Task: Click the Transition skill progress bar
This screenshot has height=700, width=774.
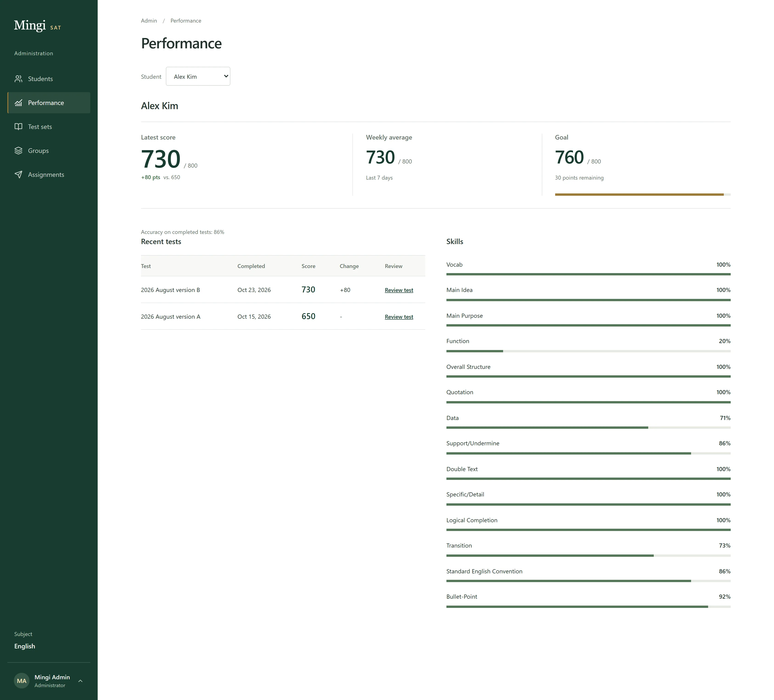Action: tap(588, 556)
